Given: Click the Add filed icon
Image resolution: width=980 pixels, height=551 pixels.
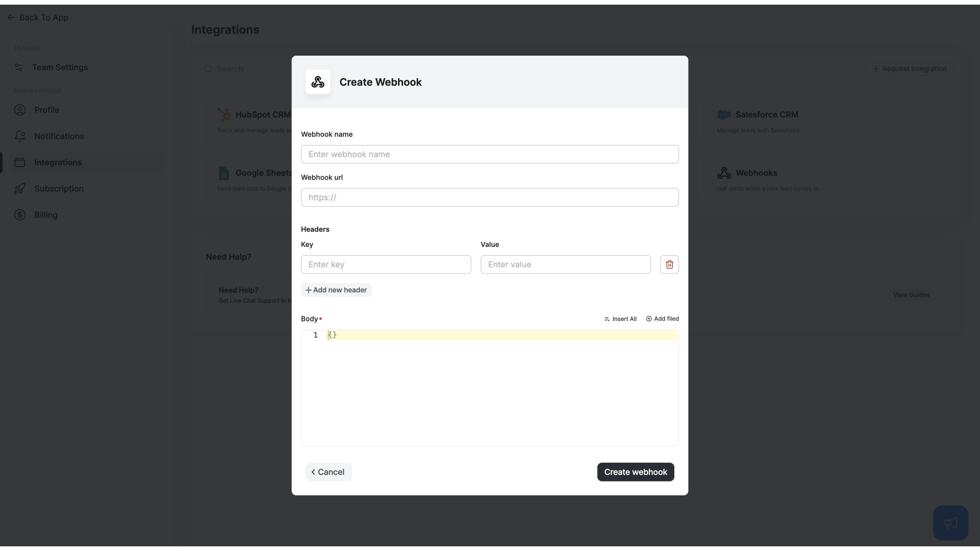Looking at the screenshot, I should point(648,318).
